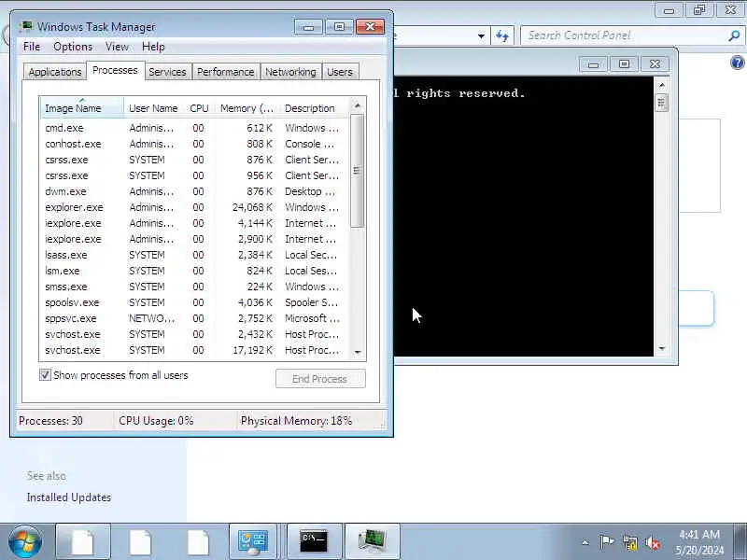The width and height of the screenshot is (747, 560).
Task: Select the lsass.exe process row
Action: click(x=194, y=255)
